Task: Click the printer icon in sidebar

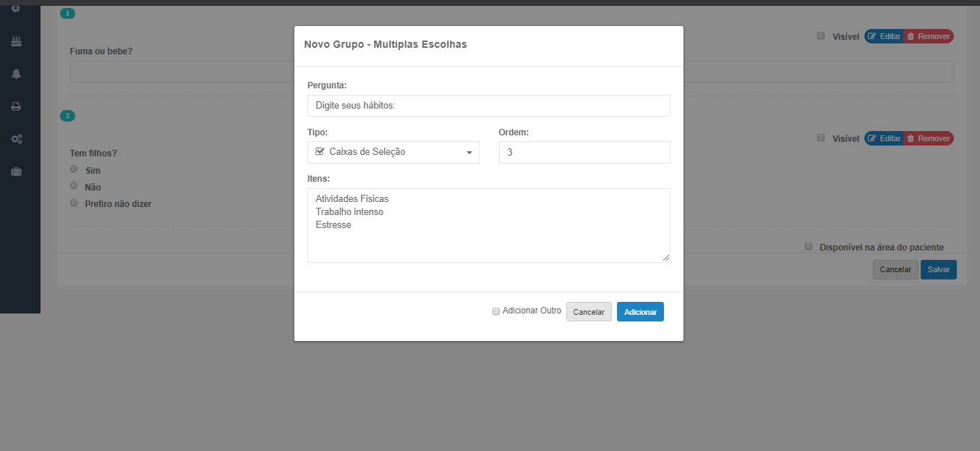Action: click(x=16, y=106)
